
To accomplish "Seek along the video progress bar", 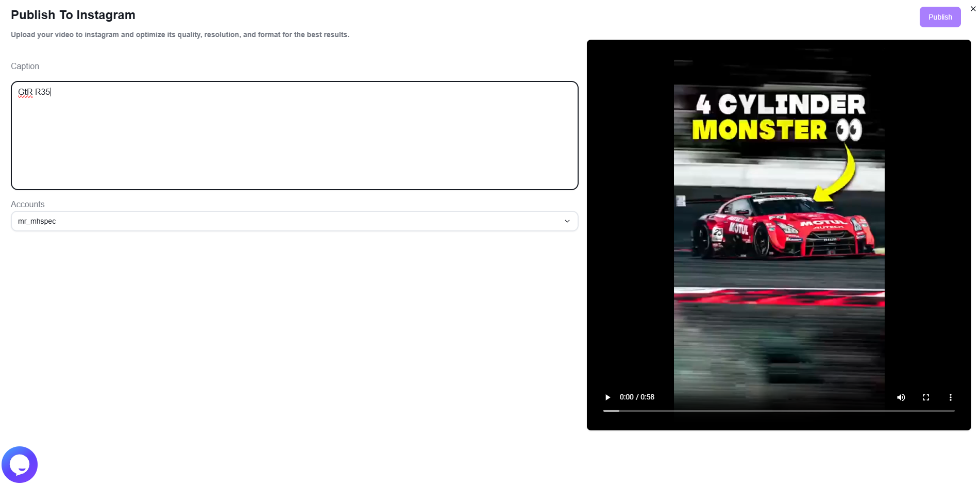I will click(779, 411).
